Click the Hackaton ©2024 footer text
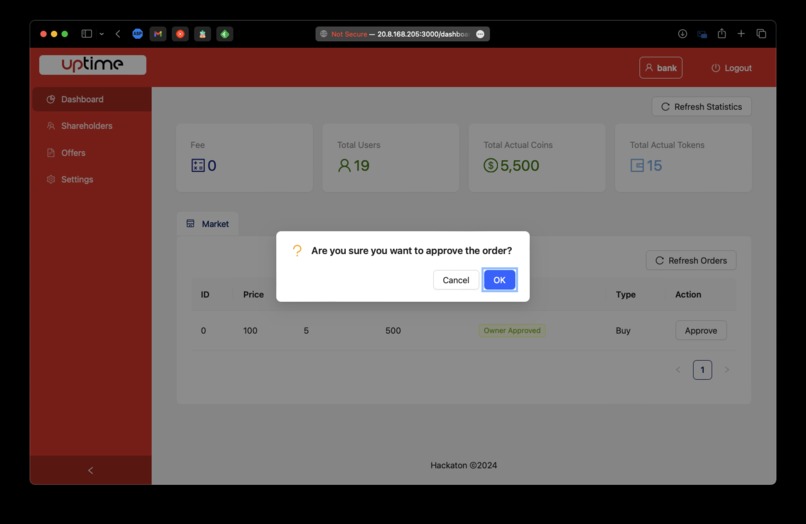Image resolution: width=806 pixels, height=524 pixels. (464, 465)
